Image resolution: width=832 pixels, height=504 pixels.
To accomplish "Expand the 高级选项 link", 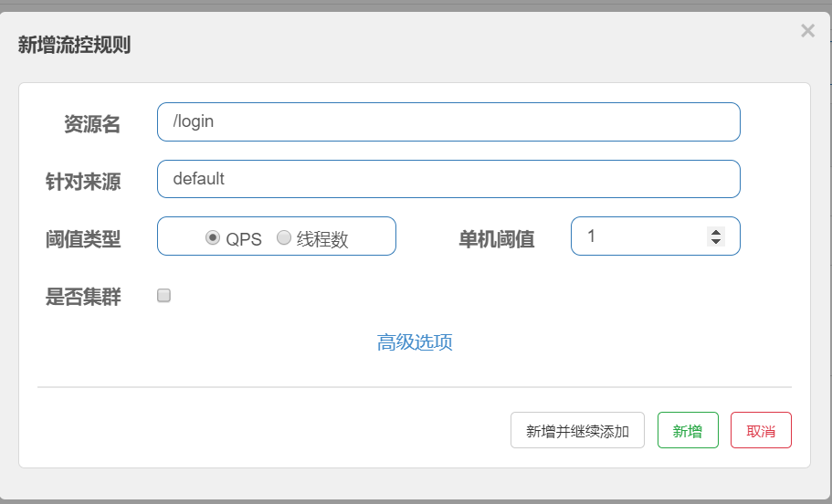I will point(415,342).
